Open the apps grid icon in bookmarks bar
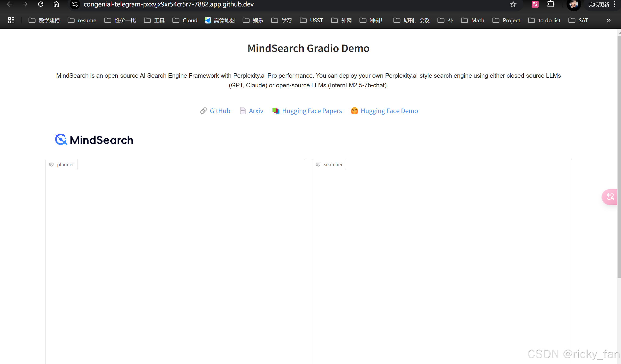The height and width of the screenshot is (364, 621). 11,20
